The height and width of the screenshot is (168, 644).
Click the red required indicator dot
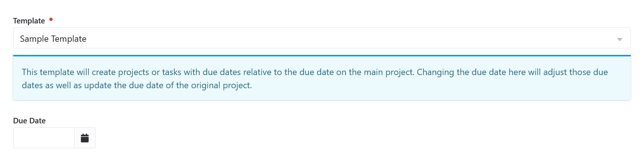click(x=51, y=19)
